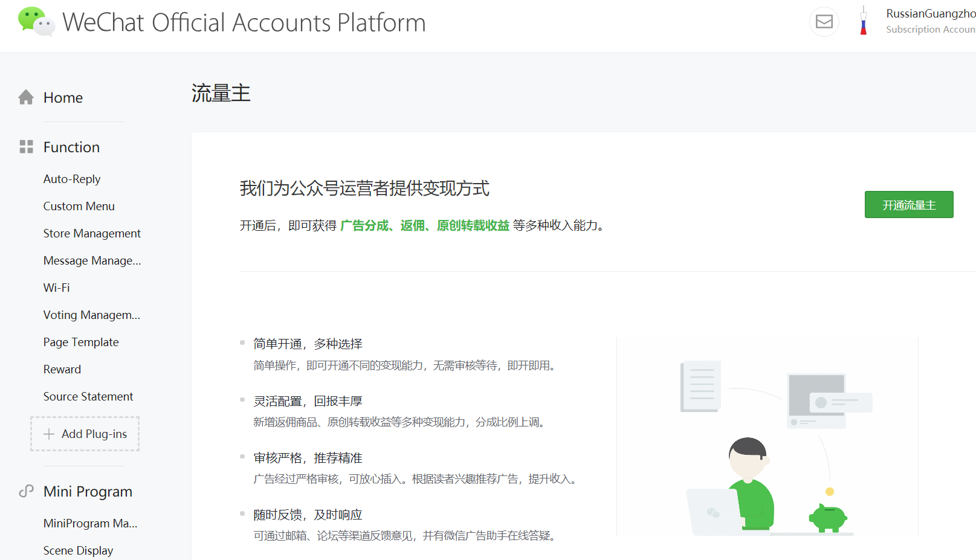Click the 审核严格，推荐精准 bullet heading
The width and height of the screenshot is (976, 560).
(x=308, y=458)
